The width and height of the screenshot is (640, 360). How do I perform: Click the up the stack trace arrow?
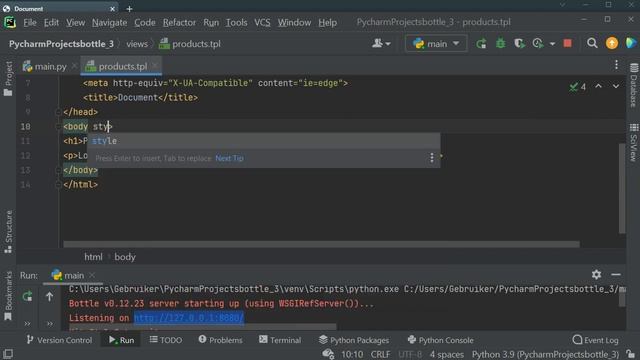tap(49, 296)
